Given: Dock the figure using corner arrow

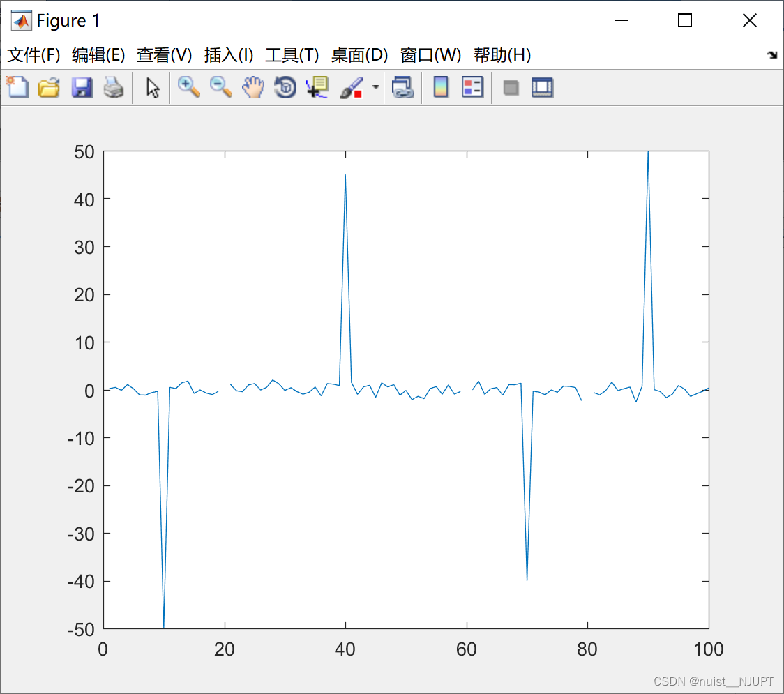Looking at the screenshot, I should point(772,55).
